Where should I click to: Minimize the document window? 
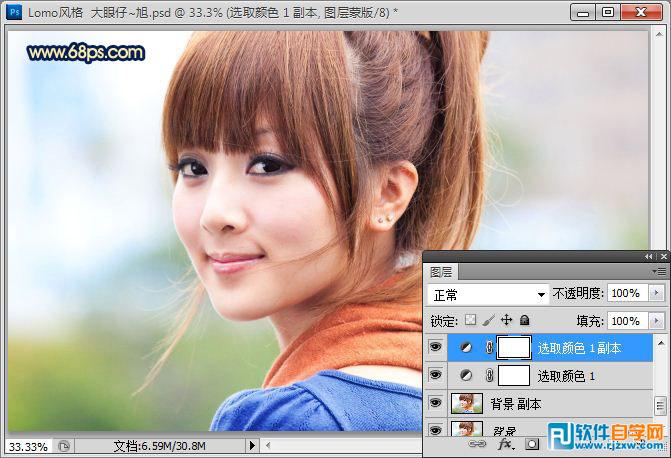pyautogui.click(x=583, y=12)
